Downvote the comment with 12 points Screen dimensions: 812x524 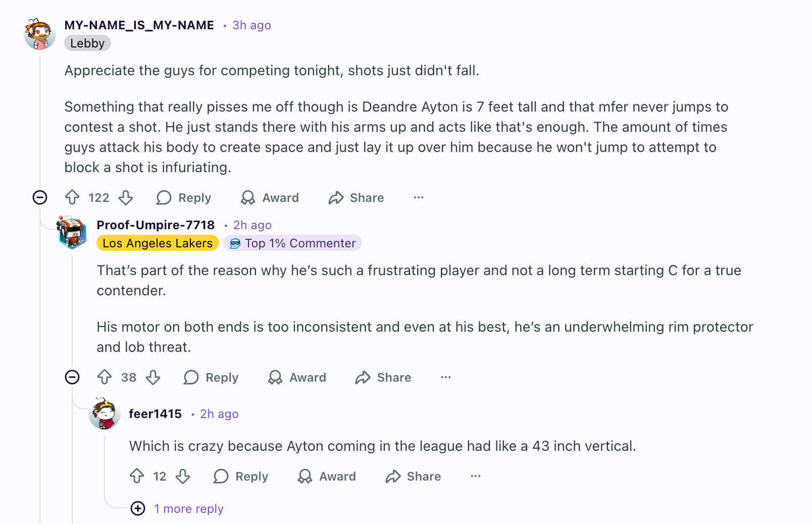(183, 476)
